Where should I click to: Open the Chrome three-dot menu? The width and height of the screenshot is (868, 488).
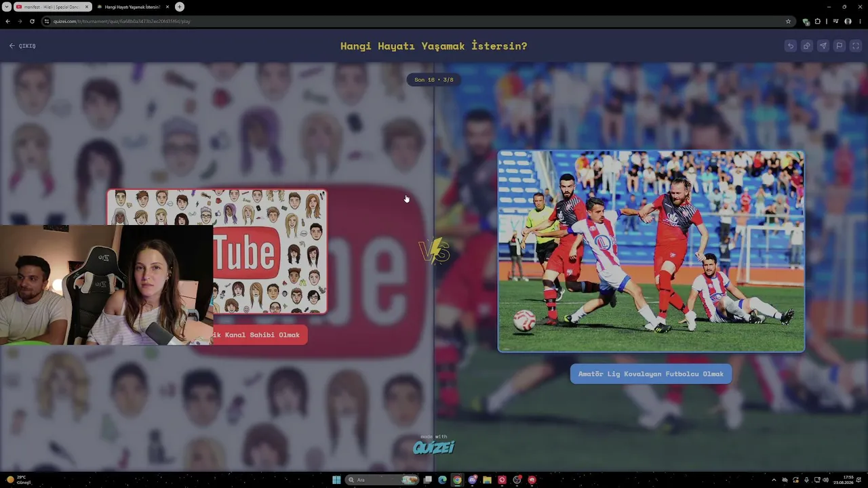860,21
